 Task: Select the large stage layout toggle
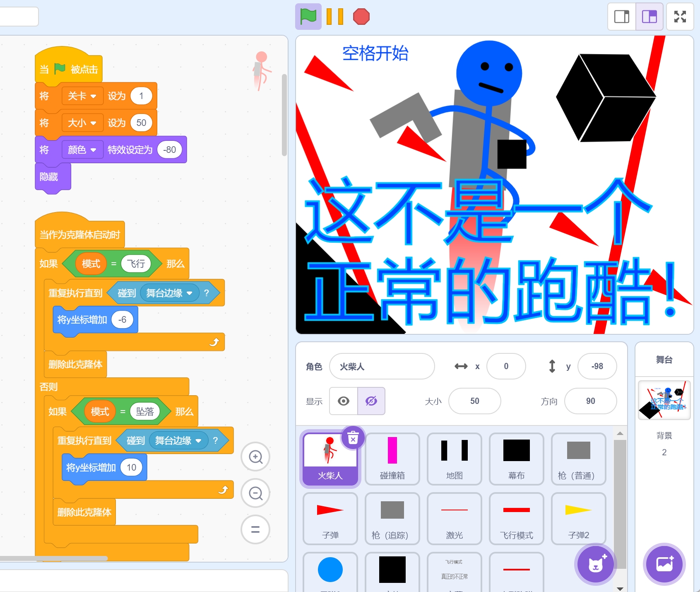pyautogui.click(x=649, y=17)
